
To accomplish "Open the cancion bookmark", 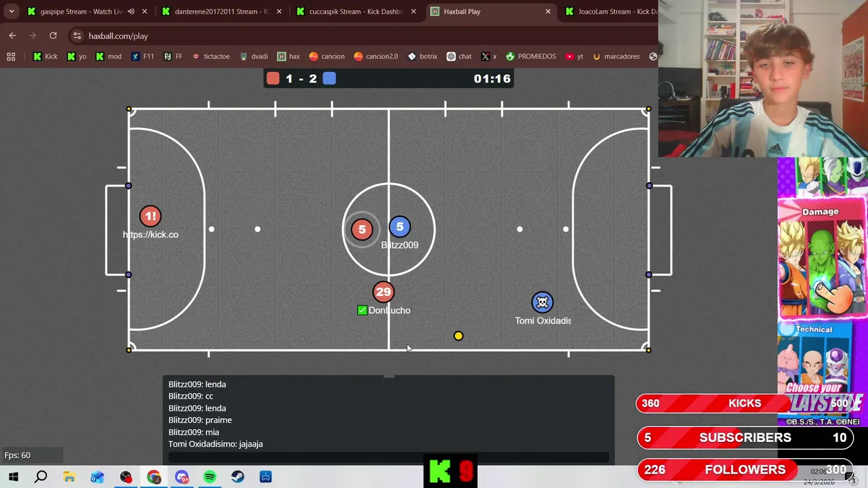I will coord(326,56).
